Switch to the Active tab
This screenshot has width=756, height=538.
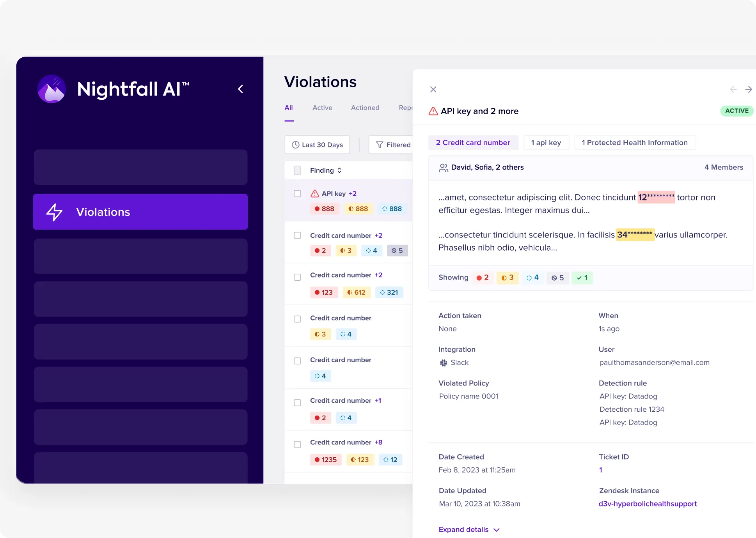pyautogui.click(x=322, y=108)
